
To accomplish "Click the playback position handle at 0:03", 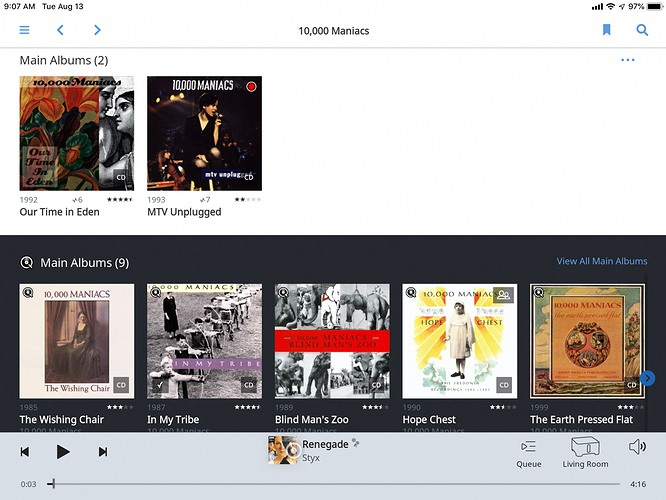I will (53, 483).
